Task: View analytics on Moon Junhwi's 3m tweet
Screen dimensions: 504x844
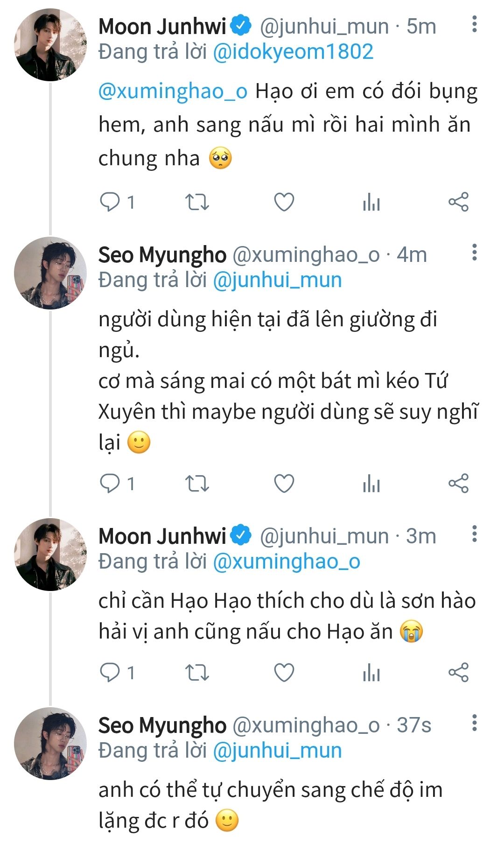Action: 371,673
